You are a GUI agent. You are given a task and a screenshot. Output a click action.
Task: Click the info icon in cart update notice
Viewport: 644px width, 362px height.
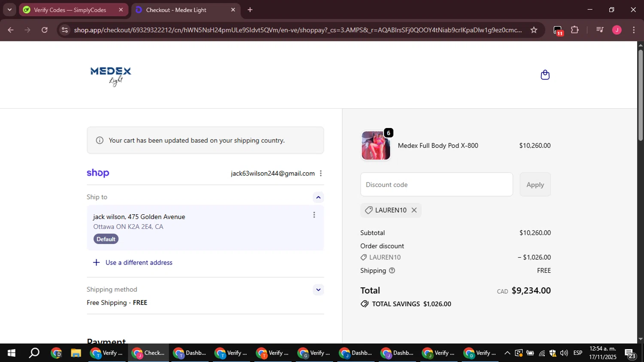(100, 140)
